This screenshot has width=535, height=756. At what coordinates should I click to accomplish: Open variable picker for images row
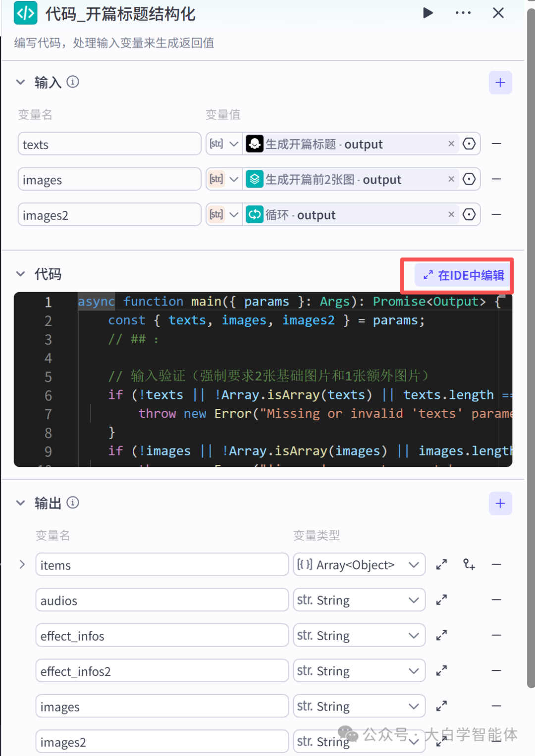pyautogui.click(x=469, y=179)
